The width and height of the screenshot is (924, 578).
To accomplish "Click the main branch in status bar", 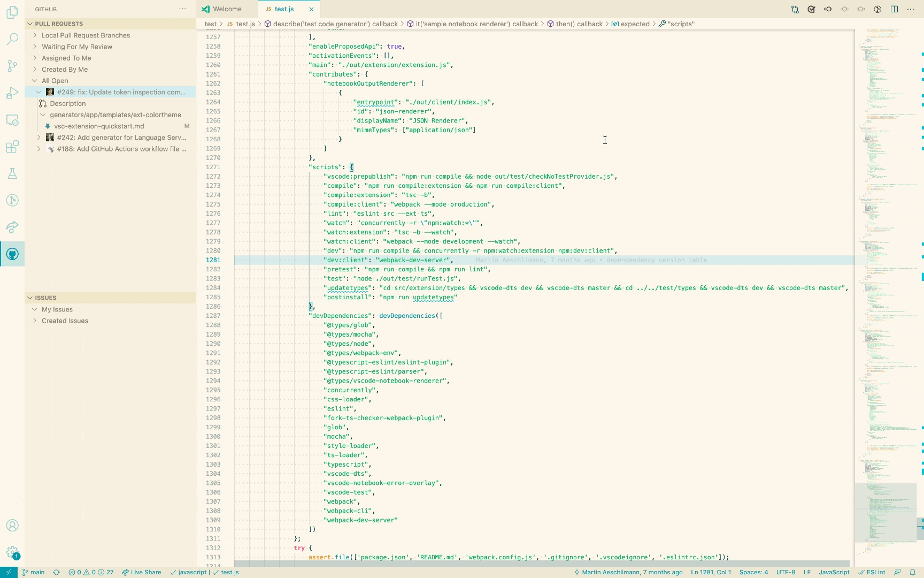I will (x=33, y=572).
